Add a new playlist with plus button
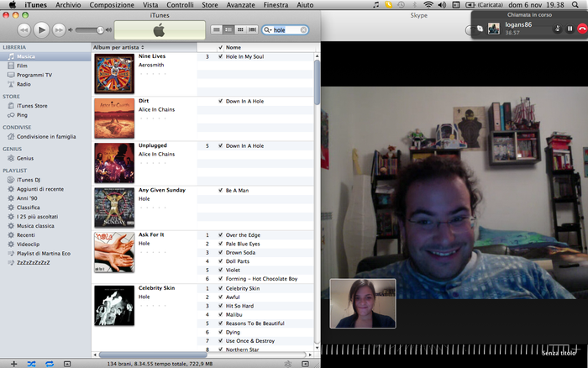This screenshot has width=588, height=368. 14,364
